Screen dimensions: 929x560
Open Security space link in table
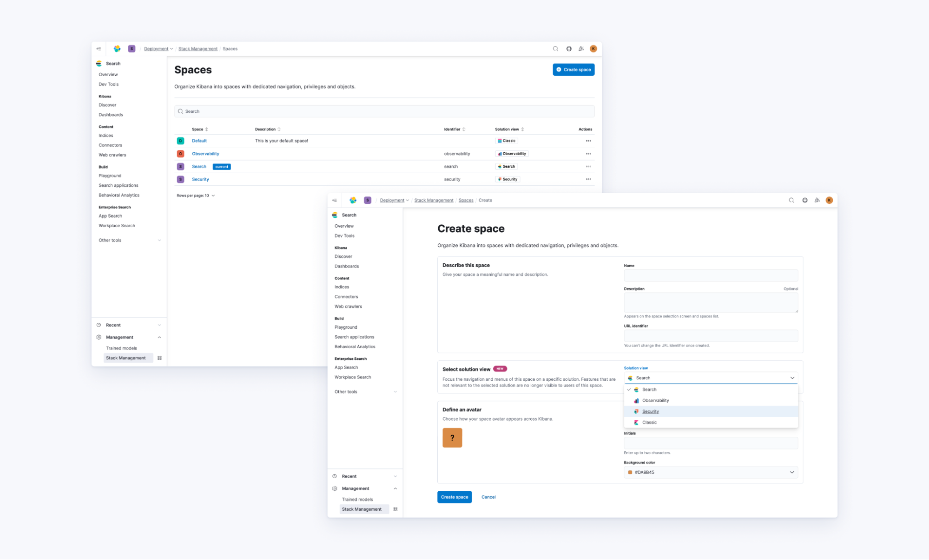(x=200, y=179)
